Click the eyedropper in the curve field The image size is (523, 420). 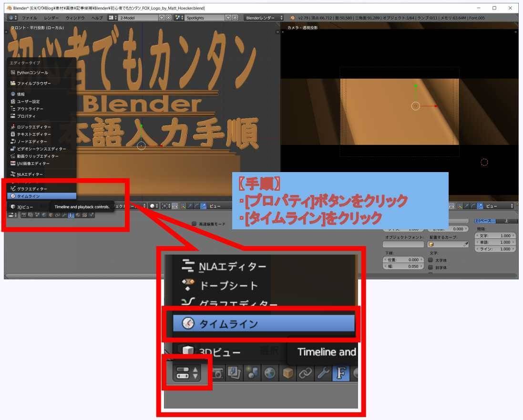[x=466, y=244]
